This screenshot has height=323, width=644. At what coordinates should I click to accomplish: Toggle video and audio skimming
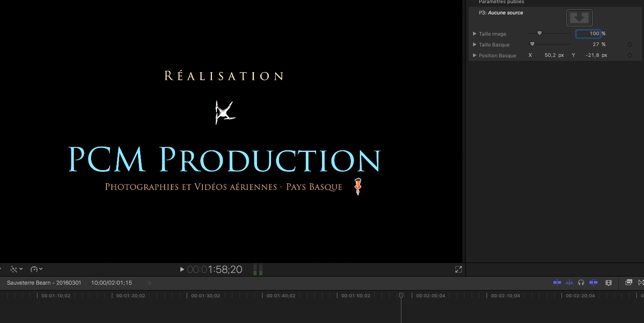pos(557,282)
